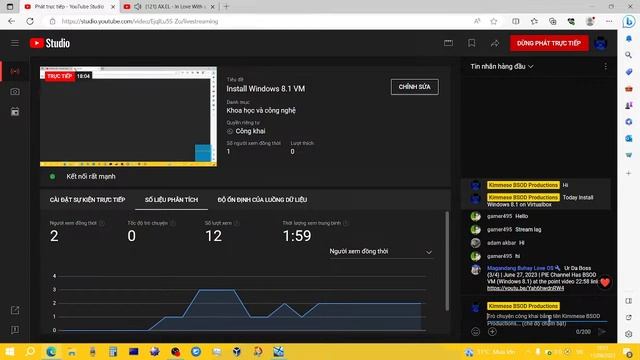Click the YouTube Studio logo

[50, 43]
